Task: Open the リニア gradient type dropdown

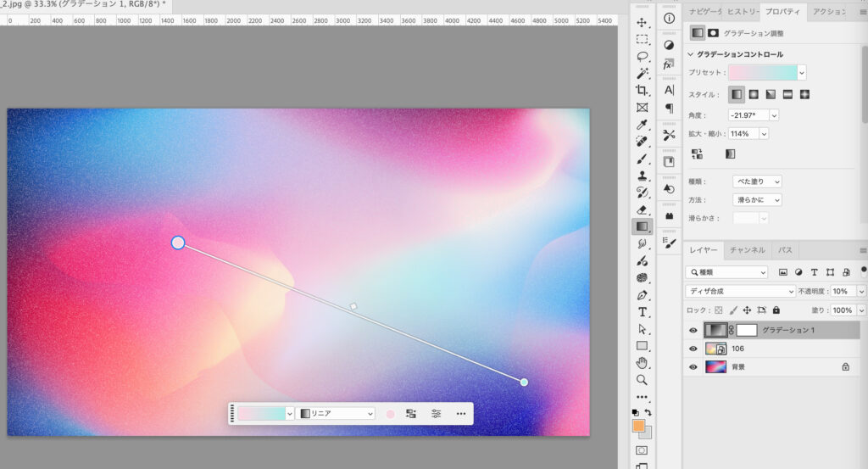Action: click(337, 414)
